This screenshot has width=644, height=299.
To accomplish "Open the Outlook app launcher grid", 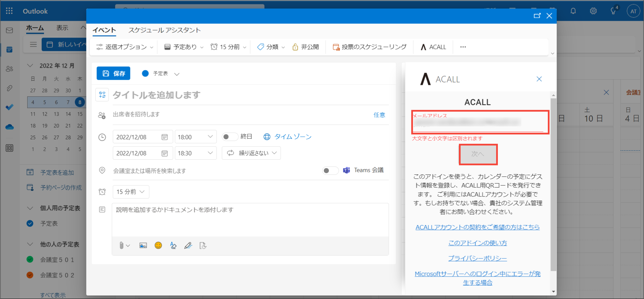I will pos(9,11).
